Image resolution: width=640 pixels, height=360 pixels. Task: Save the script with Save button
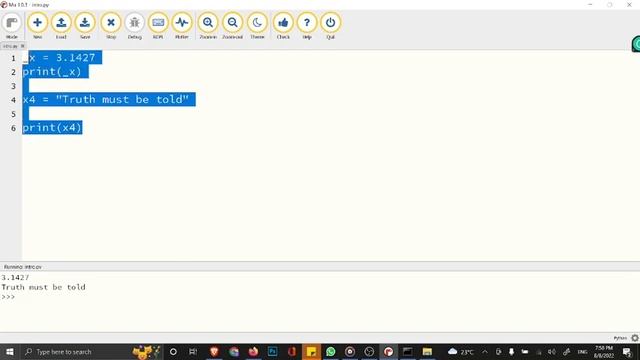85,26
